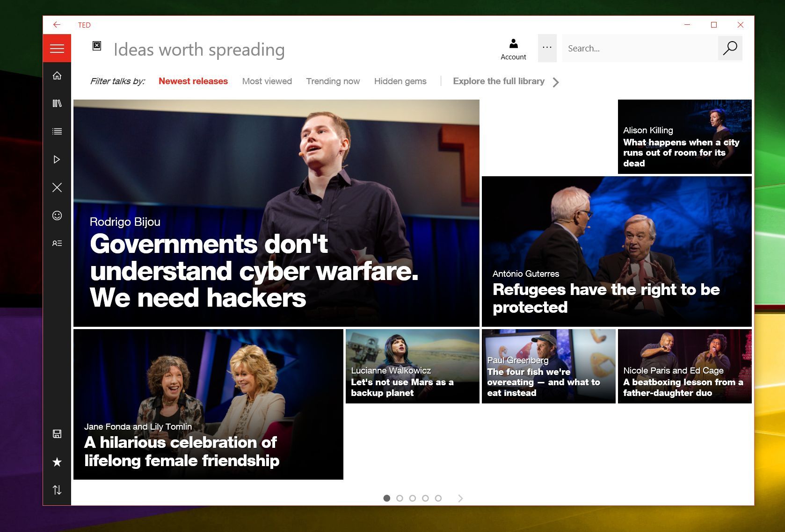
Task: Select the Newest releases filter
Action: [193, 81]
